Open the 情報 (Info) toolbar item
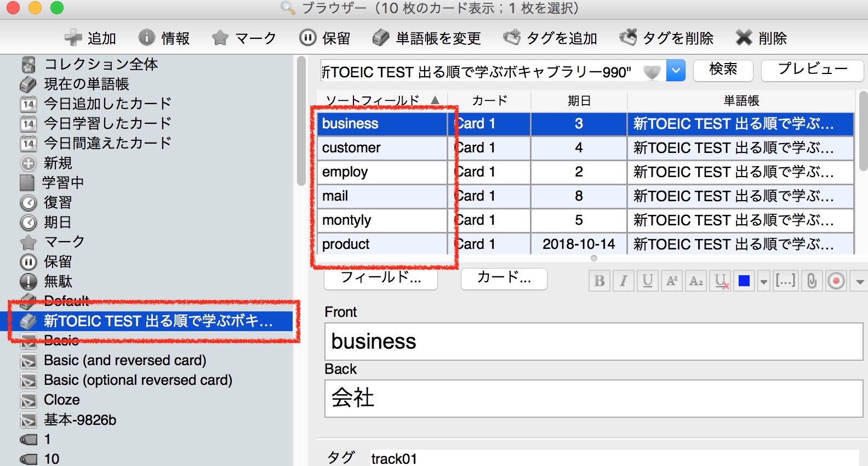 164,38
